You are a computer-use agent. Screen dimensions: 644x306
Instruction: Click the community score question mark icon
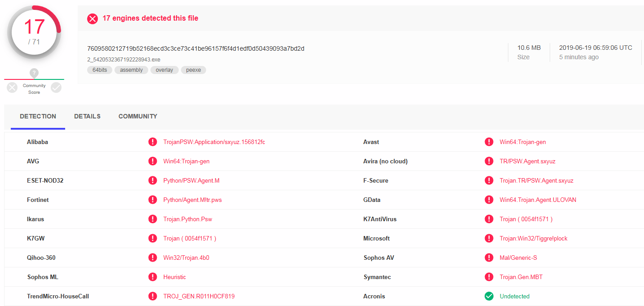point(34,73)
